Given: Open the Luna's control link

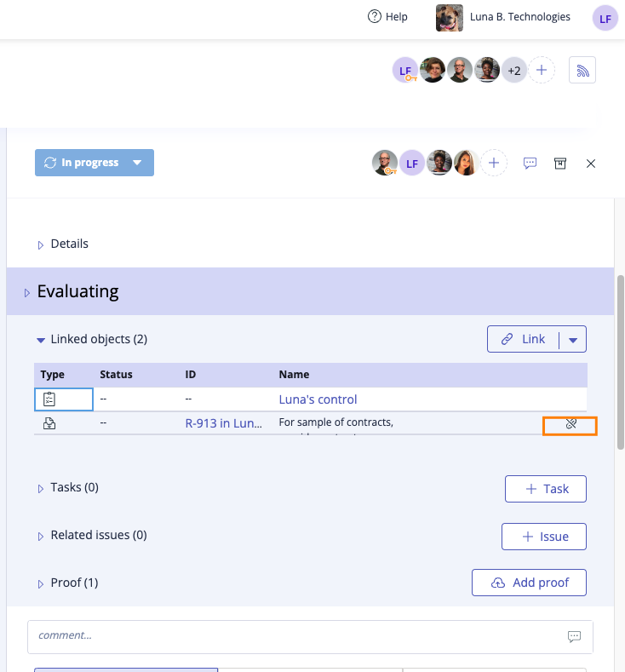Looking at the screenshot, I should coord(318,399).
